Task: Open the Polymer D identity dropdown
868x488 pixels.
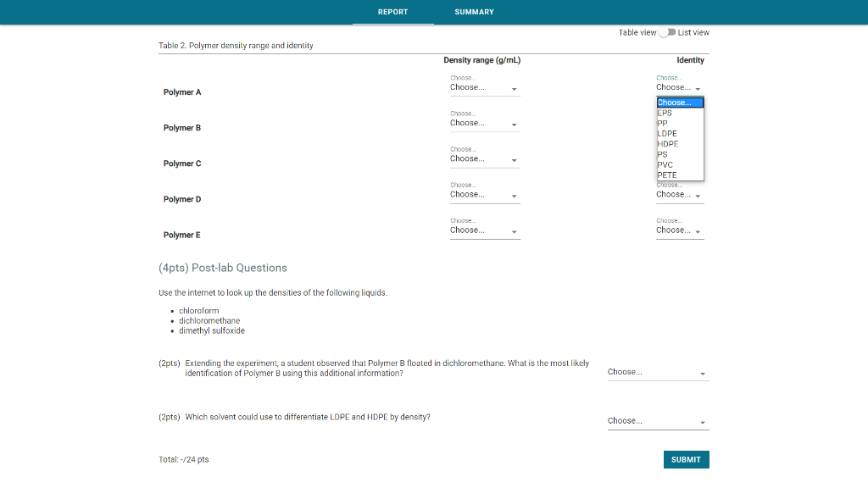Action: point(678,194)
